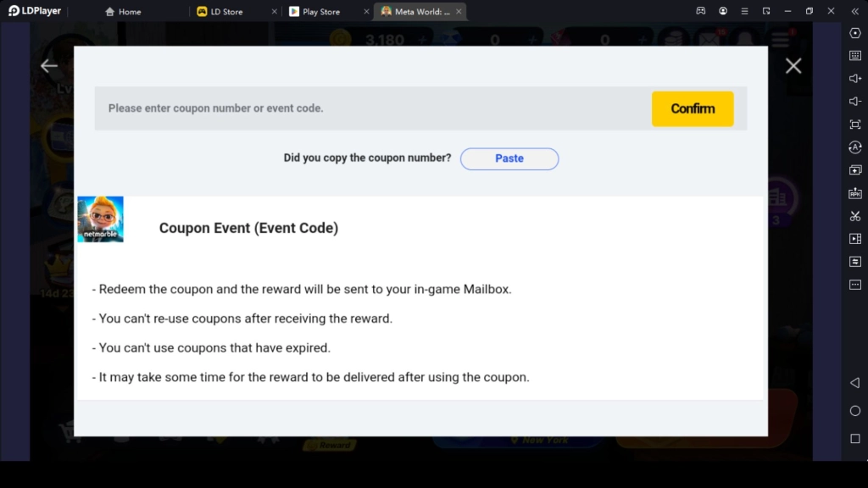This screenshot has height=488, width=868.
Task: Click the Android back triangle button
Action: click(855, 383)
